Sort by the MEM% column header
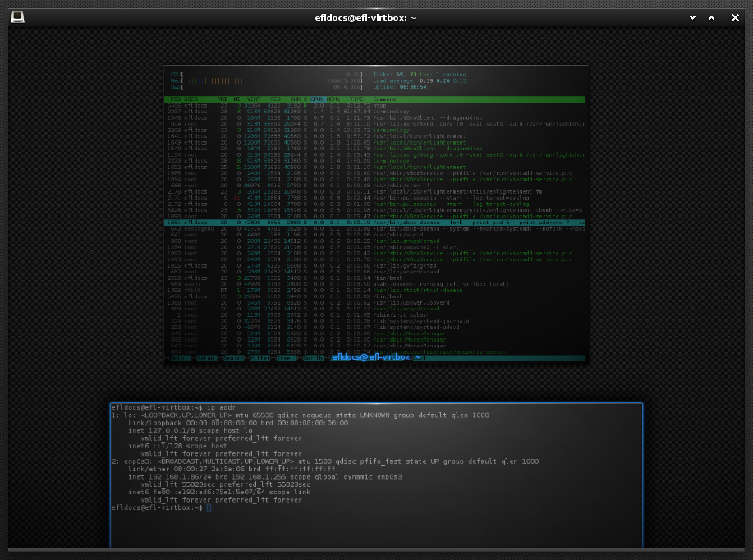The width and height of the screenshot is (753, 560). point(333,99)
